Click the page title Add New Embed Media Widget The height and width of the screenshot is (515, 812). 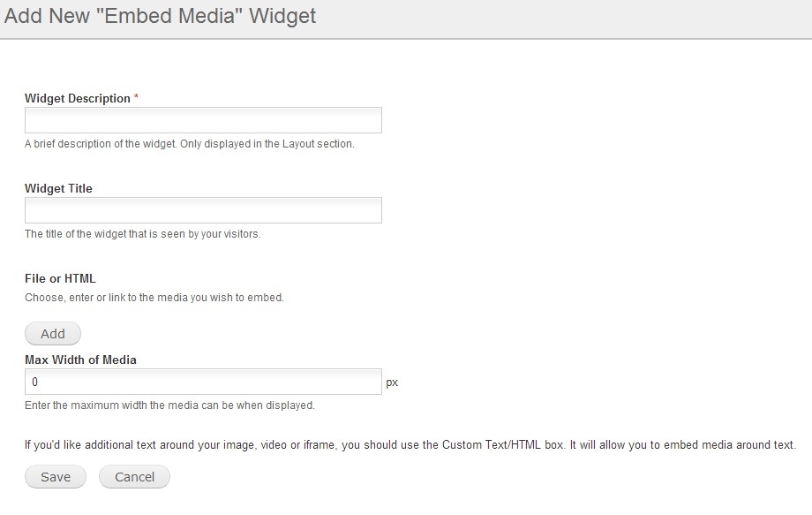tap(160, 16)
